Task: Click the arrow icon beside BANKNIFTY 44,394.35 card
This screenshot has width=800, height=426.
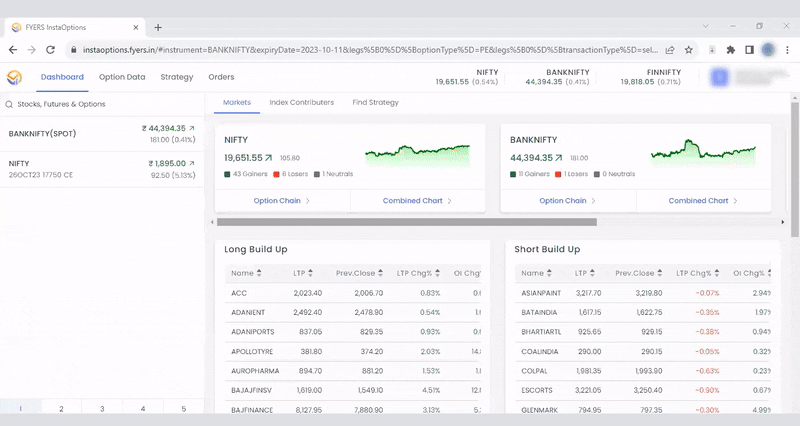Action: tap(559, 158)
